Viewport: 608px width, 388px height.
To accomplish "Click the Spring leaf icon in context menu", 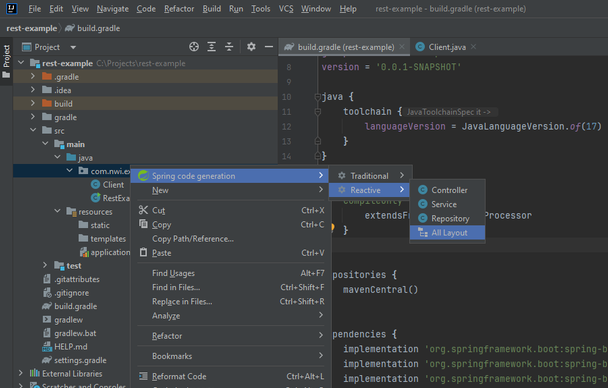I will click(x=143, y=176).
